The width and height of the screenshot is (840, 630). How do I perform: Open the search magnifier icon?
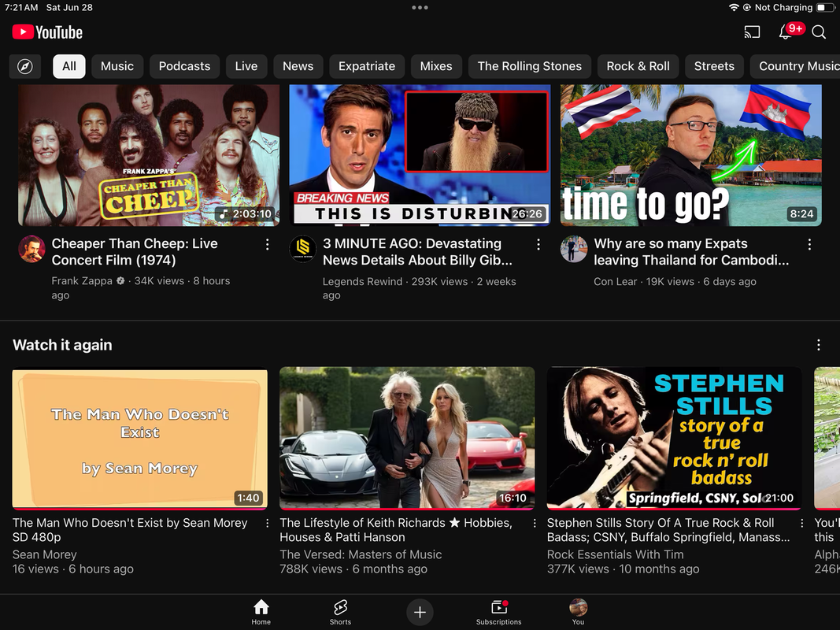point(819,32)
